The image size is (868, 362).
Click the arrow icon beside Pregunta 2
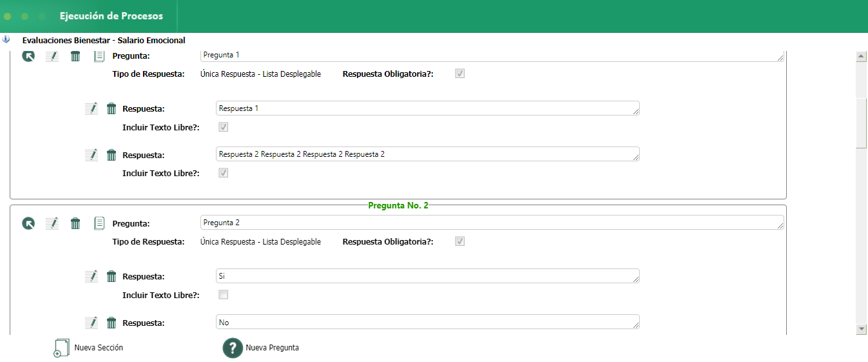28,223
